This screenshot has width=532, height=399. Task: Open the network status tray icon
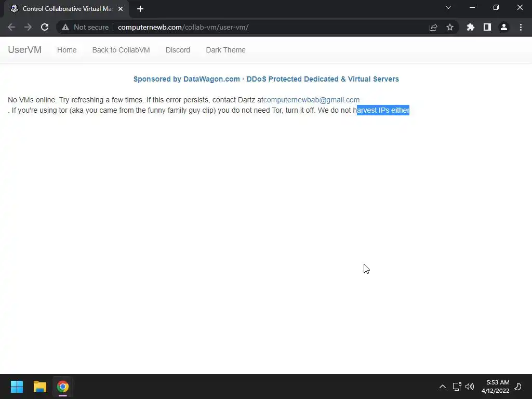point(457,387)
